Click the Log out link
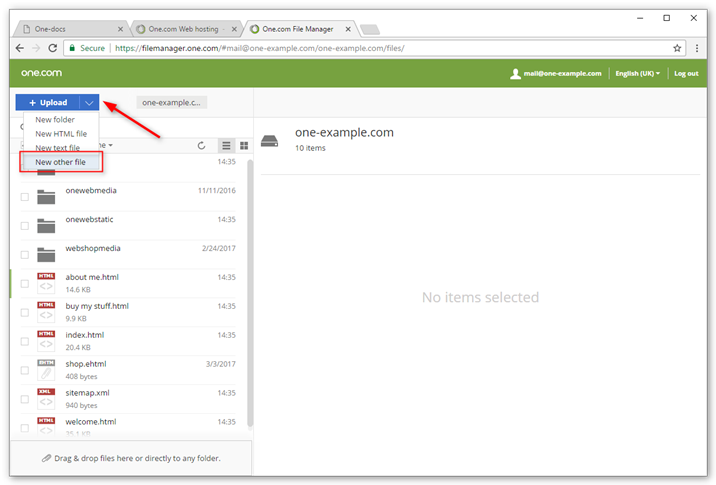 coord(686,74)
